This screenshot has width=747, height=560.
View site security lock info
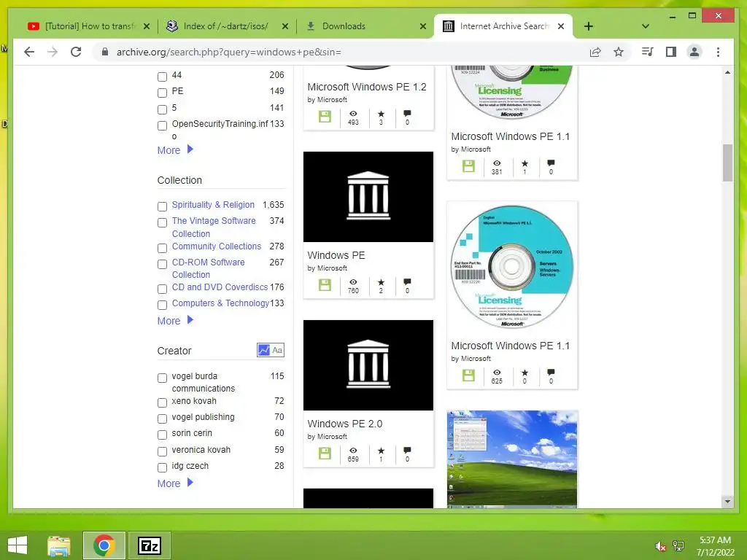pyautogui.click(x=105, y=52)
